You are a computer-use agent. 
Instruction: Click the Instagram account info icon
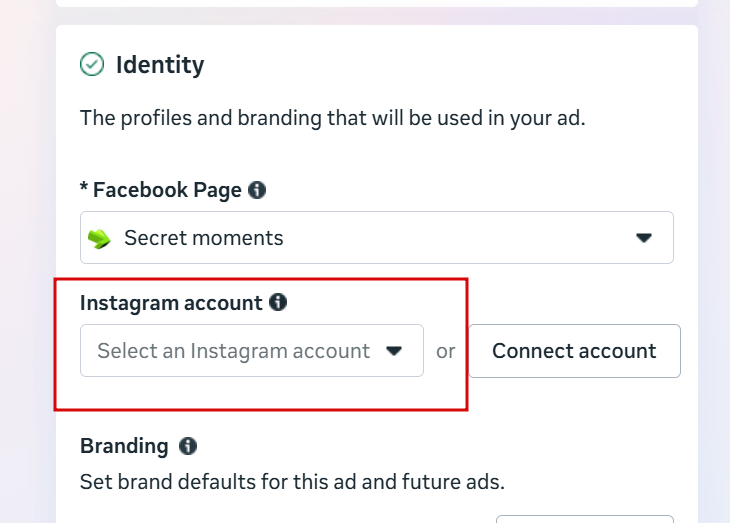pos(278,302)
